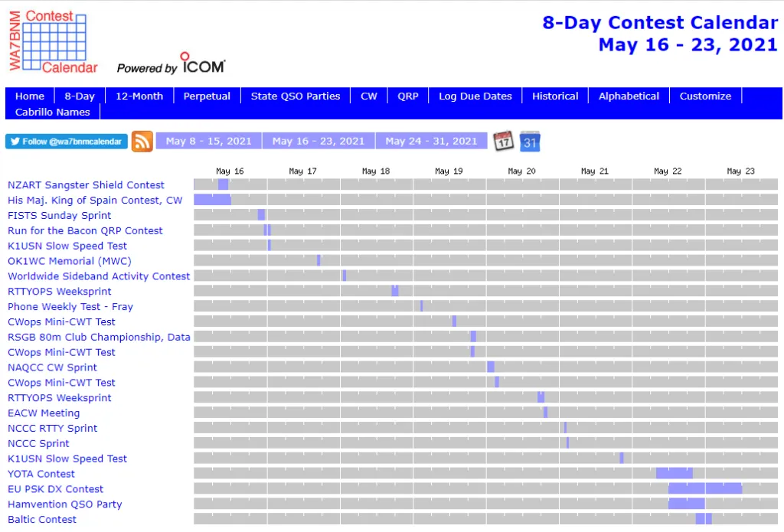Select Log Due Dates in navigation
The height and width of the screenshot is (532, 784).
click(x=475, y=96)
